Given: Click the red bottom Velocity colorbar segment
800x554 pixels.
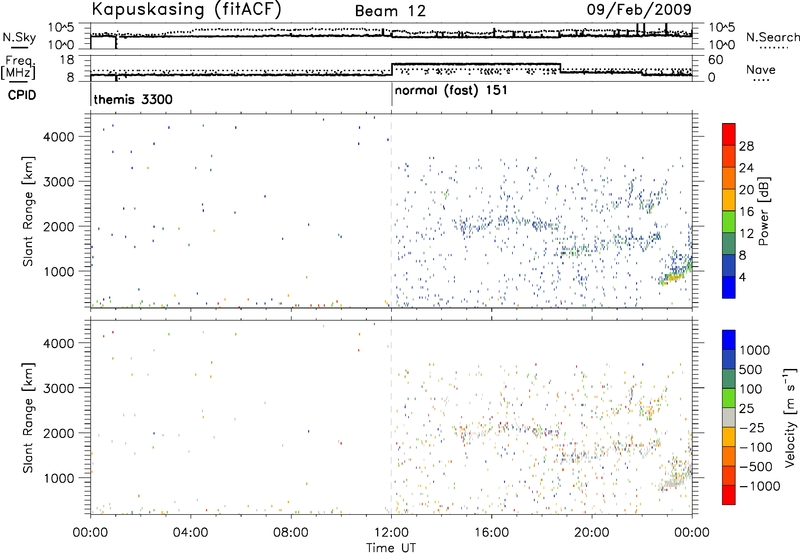Looking at the screenshot, I should [729, 495].
